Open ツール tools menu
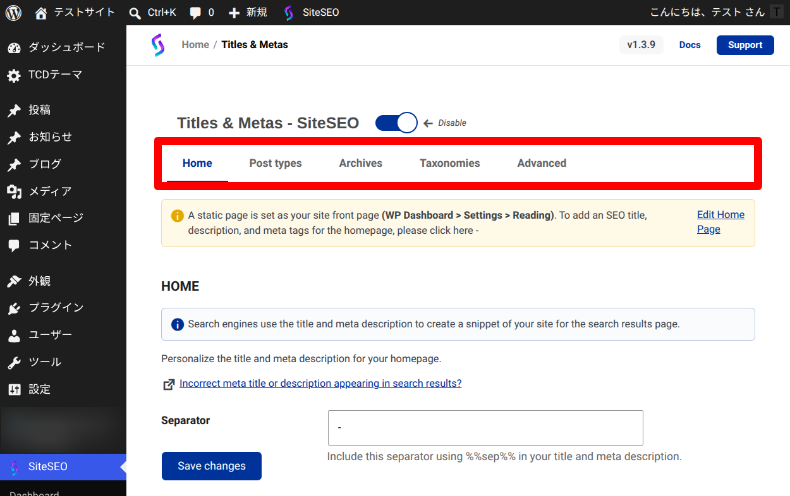Viewport: 790px width, 496px height. 63,362
